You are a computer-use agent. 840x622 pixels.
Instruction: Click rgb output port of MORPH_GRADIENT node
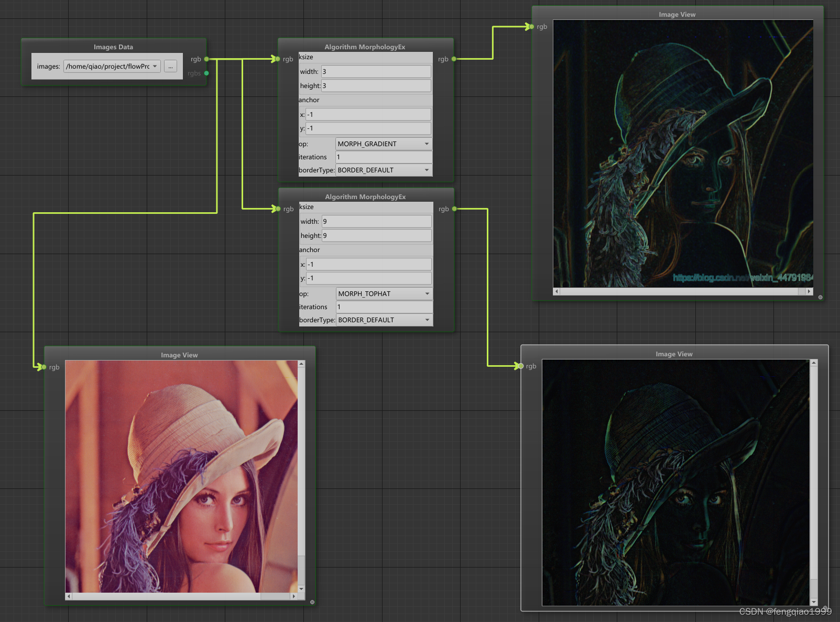pos(454,59)
